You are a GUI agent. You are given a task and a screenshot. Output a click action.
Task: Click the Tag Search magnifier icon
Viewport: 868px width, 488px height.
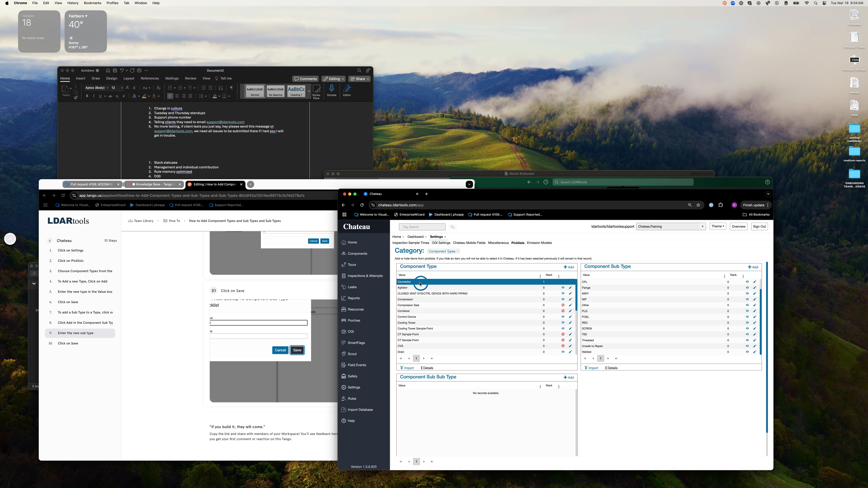pos(452,227)
